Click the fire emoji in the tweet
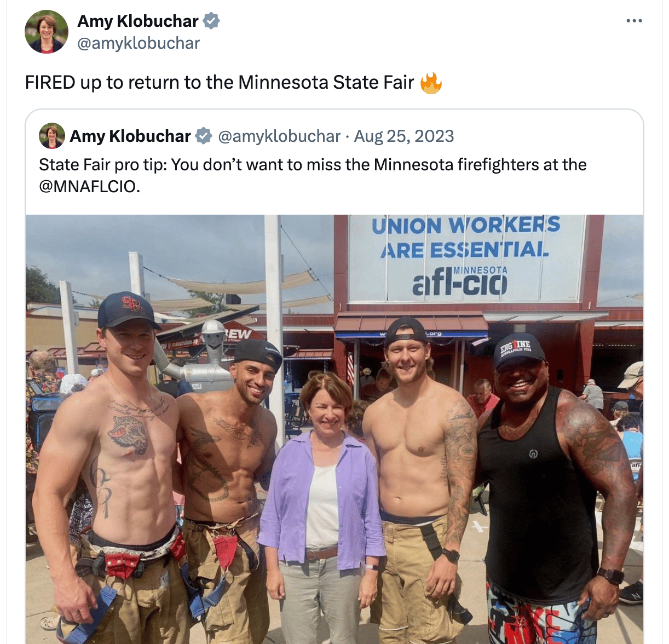Viewport: 669px width, 644px height. pyautogui.click(x=431, y=83)
